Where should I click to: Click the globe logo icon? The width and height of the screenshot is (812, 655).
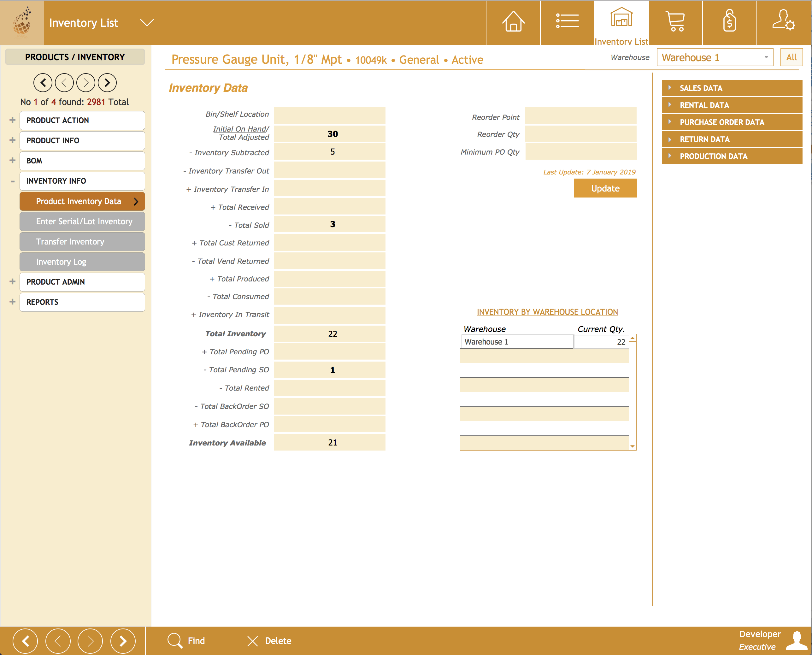[x=22, y=22]
